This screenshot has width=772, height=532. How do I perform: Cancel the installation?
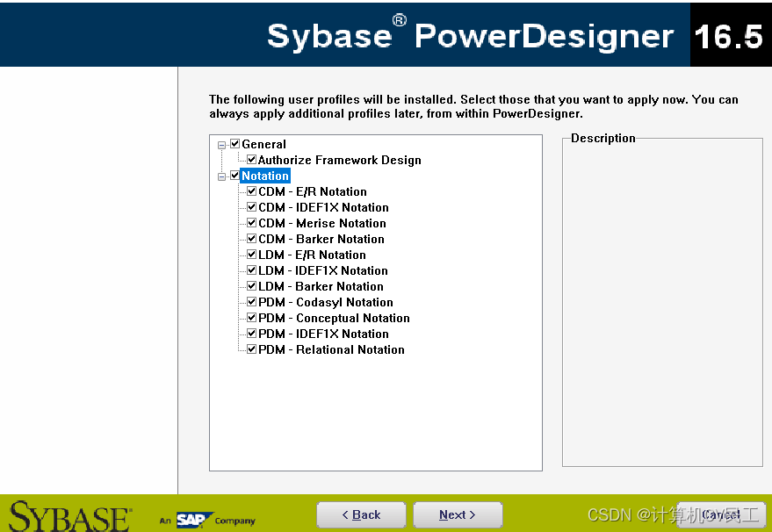pos(721,514)
